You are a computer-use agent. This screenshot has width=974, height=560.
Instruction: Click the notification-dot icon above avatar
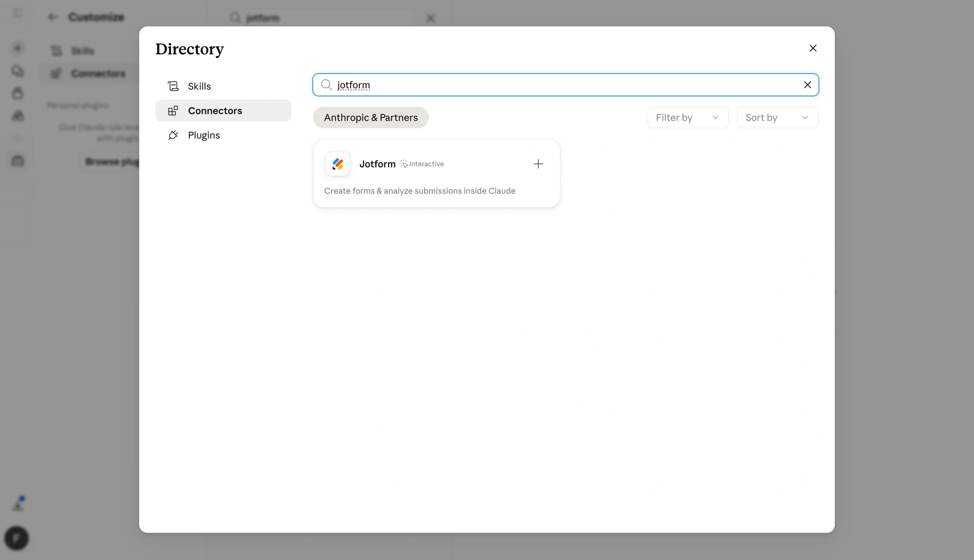(x=18, y=504)
